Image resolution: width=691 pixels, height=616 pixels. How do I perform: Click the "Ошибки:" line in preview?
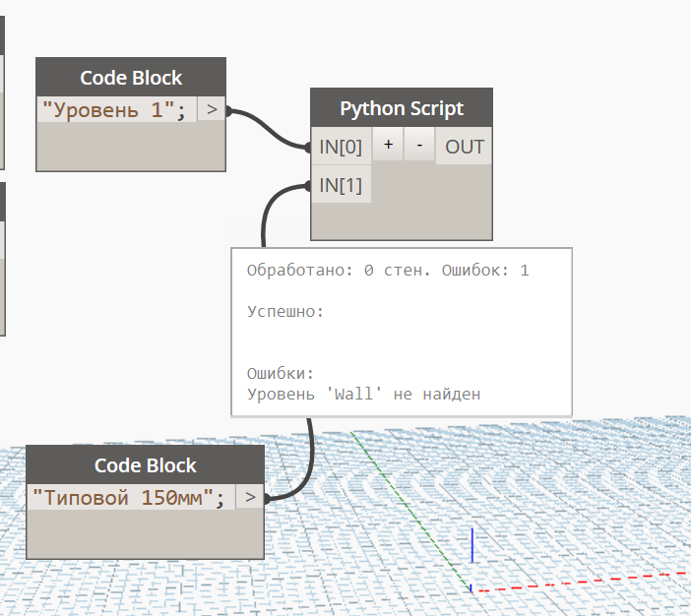pos(281,374)
